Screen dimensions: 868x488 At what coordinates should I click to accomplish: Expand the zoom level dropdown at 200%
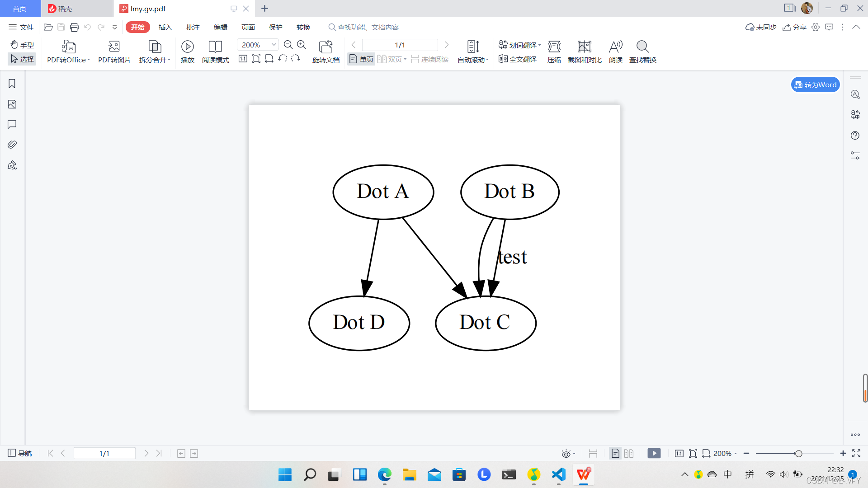point(273,45)
